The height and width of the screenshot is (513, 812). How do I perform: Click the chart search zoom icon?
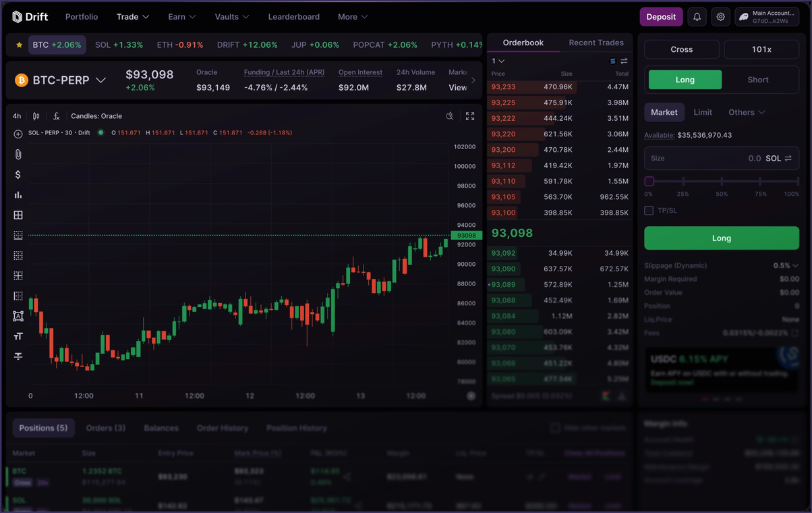[450, 116]
